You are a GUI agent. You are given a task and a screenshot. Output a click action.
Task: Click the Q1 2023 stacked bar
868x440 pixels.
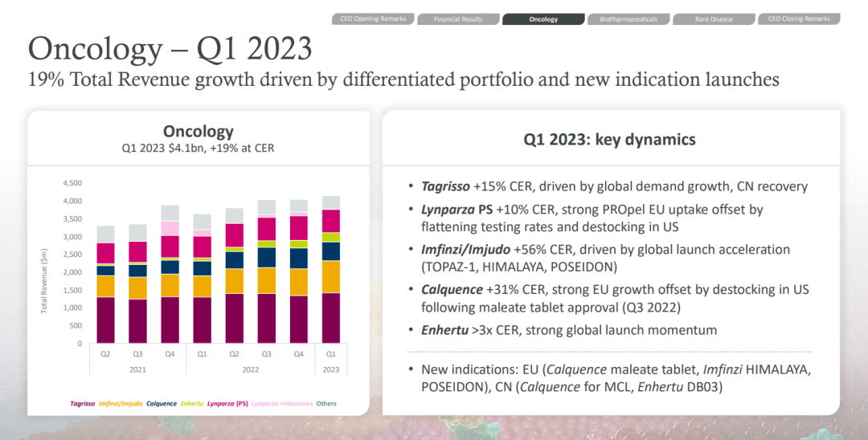pyautogui.click(x=330, y=273)
